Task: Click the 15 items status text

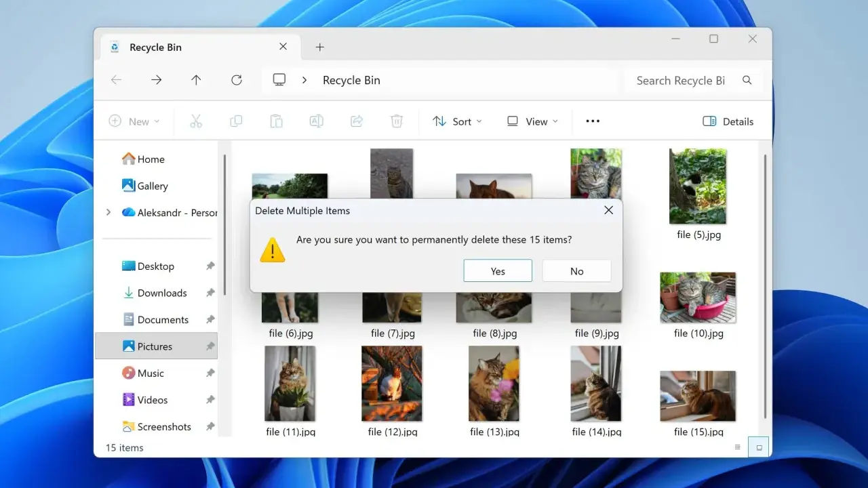Action: [125, 448]
